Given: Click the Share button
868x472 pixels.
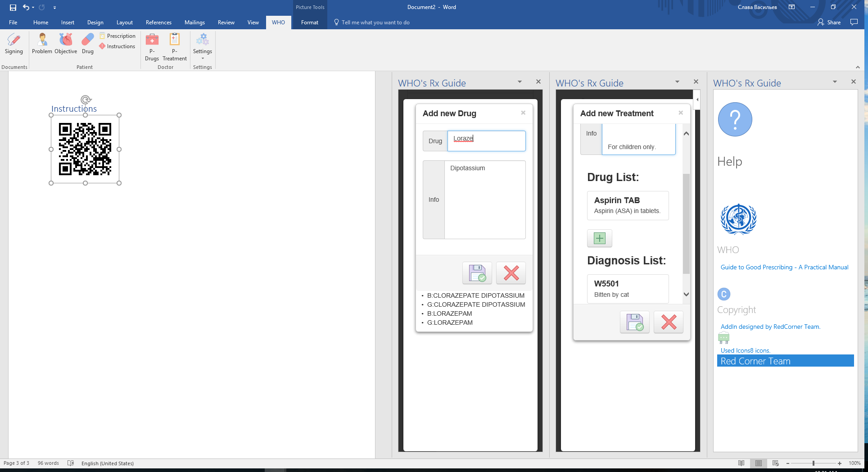Looking at the screenshot, I should [829, 23].
